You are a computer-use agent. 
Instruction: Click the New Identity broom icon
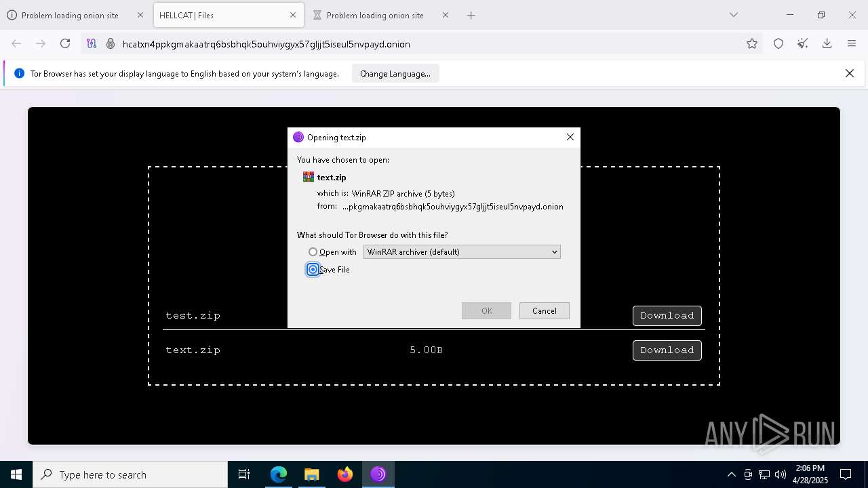803,44
